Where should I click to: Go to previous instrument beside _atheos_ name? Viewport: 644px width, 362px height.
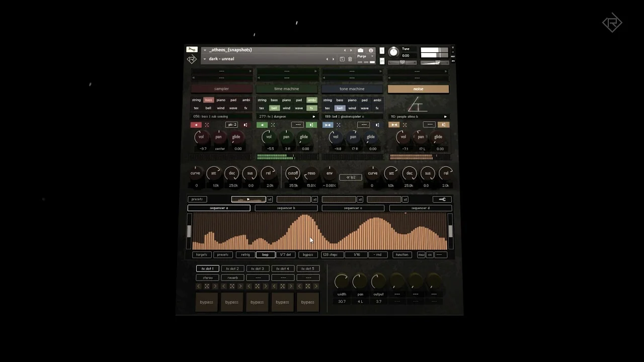(x=345, y=50)
